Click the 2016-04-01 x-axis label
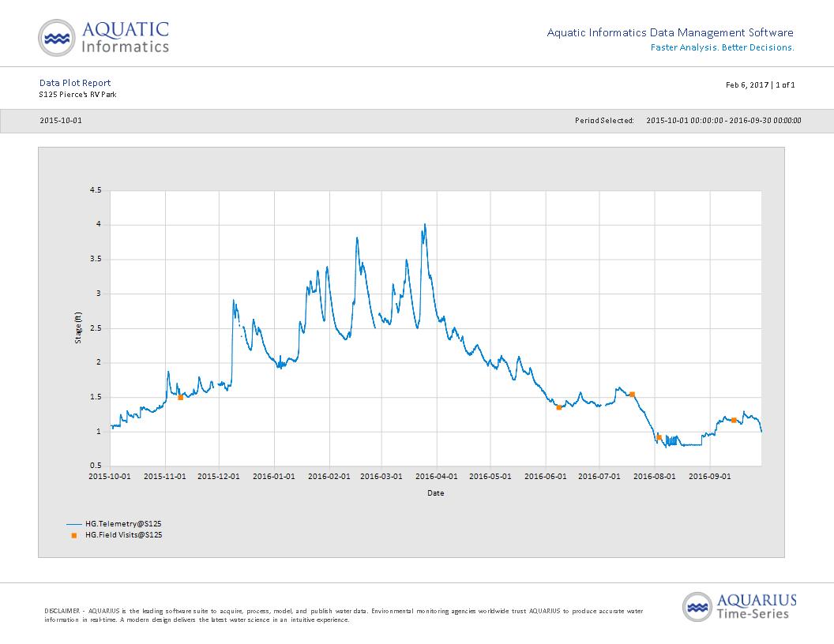The width and height of the screenshot is (834, 644). [437, 477]
